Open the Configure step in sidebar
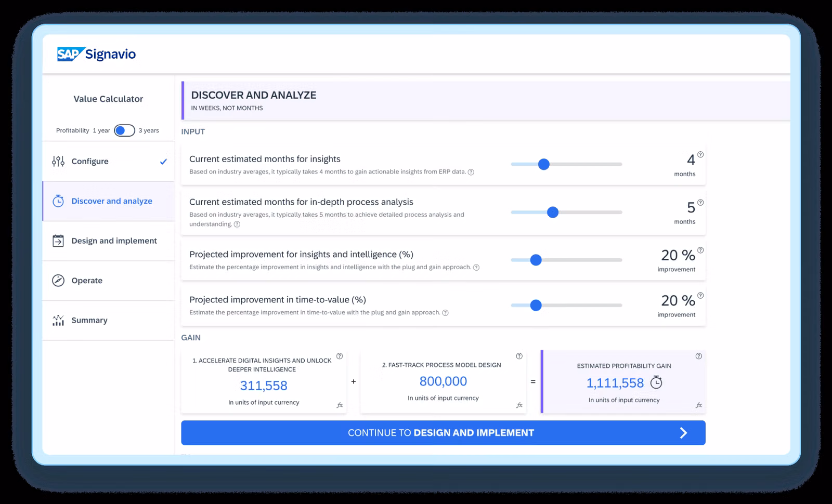Viewport: 832px width, 504px height. pyautogui.click(x=90, y=161)
